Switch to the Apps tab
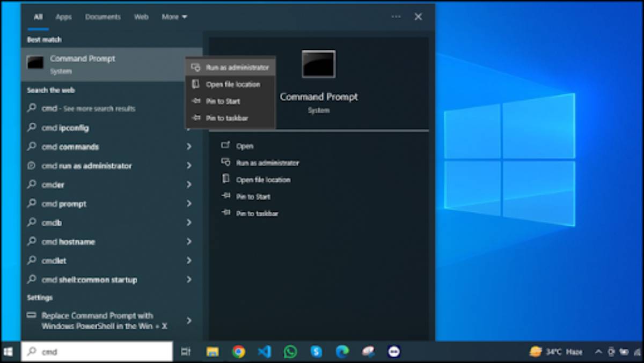 63,17
